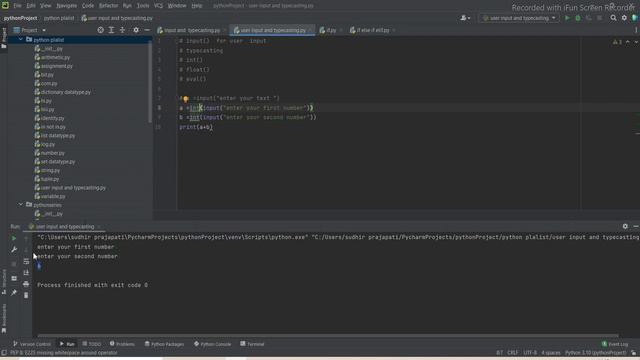
Task: Open the Python Console tool window
Action: [x=212, y=344]
